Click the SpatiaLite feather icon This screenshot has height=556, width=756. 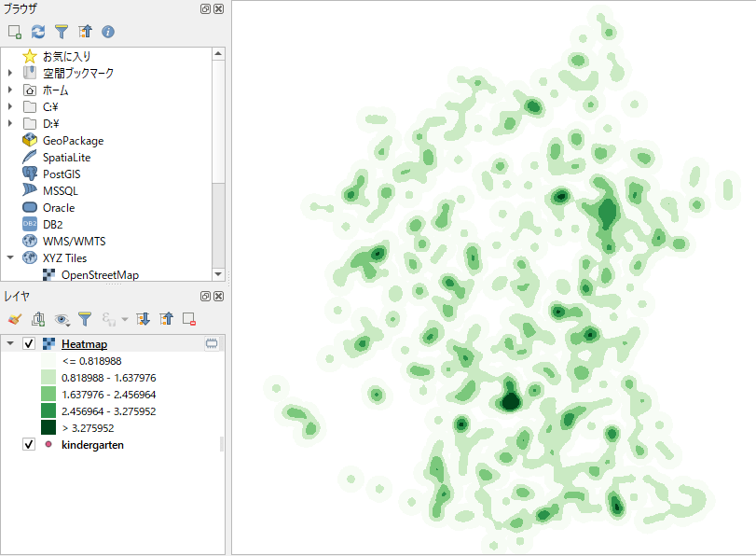pyautogui.click(x=30, y=158)
